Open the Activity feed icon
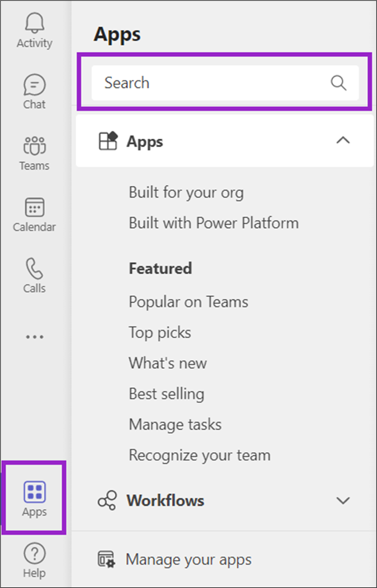377x588 pixels. tap(34, 22)
